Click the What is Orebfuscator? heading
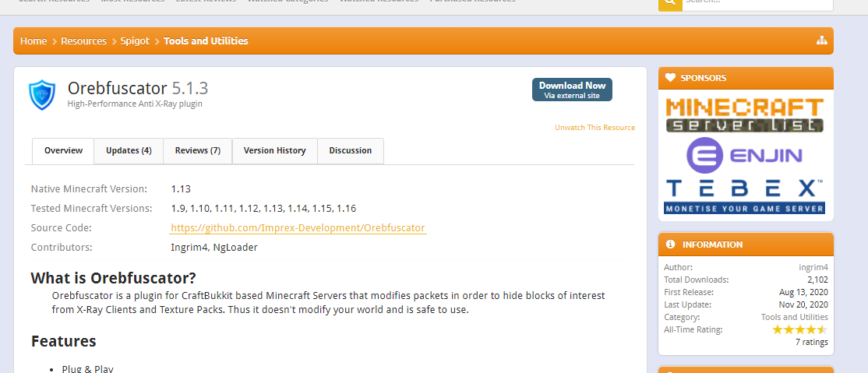Image resolution: width=868 pixels, height=373 pixels. tap(114, 278)
